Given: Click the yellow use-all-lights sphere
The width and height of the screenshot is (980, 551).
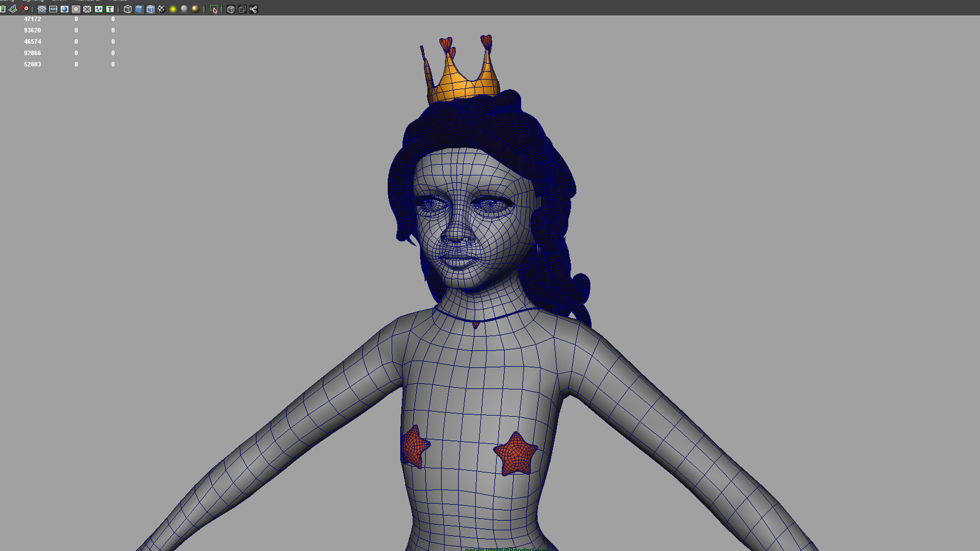Looking at the screenshot, I should [173, 9].
